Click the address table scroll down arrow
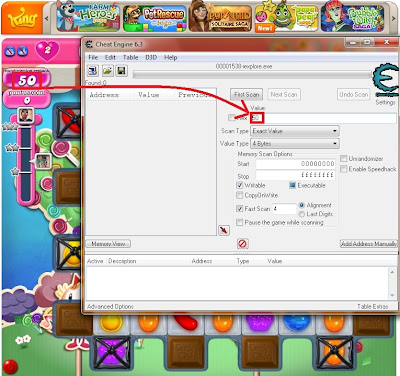This screenshot has width=400, height=376. (392, 295)
